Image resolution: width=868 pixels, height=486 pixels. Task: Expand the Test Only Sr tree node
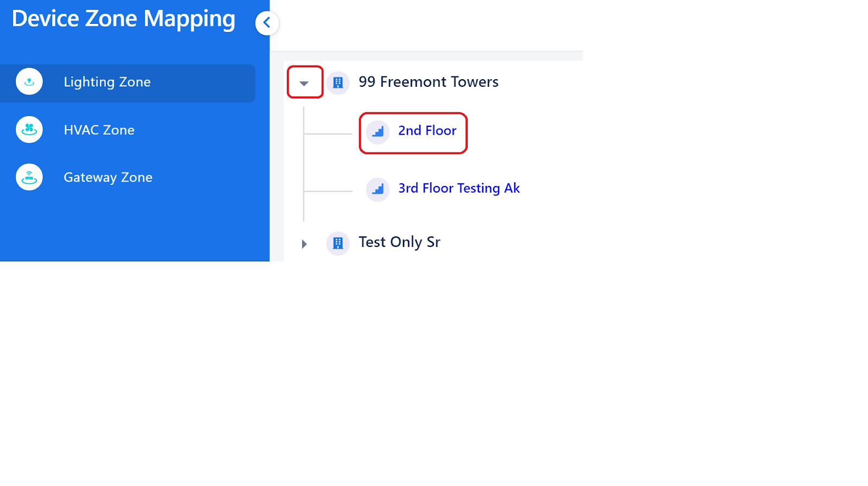point(304,244)
